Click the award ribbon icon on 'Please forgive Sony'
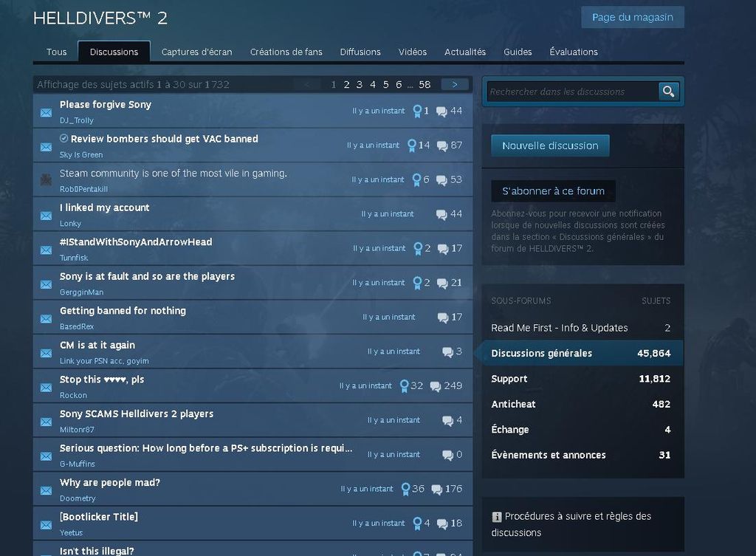Image resolution: width=756 pixels, height=556 pixels. 418,111
